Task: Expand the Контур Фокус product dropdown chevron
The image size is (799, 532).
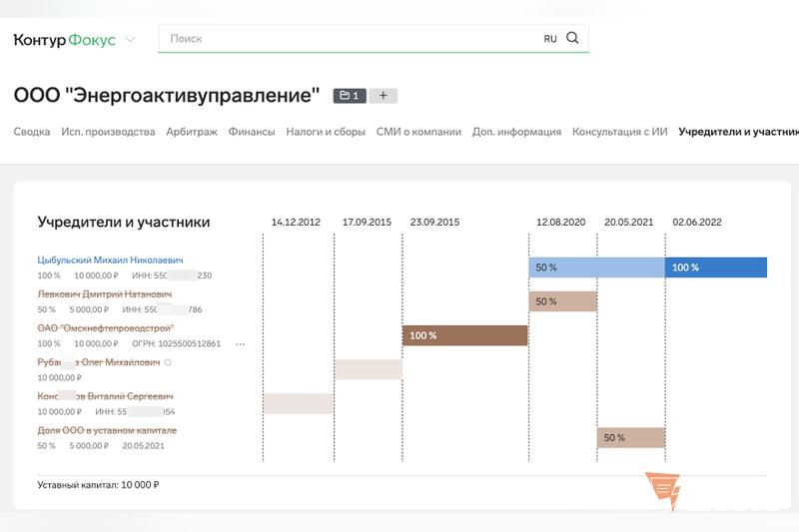Action: [130, 40]
